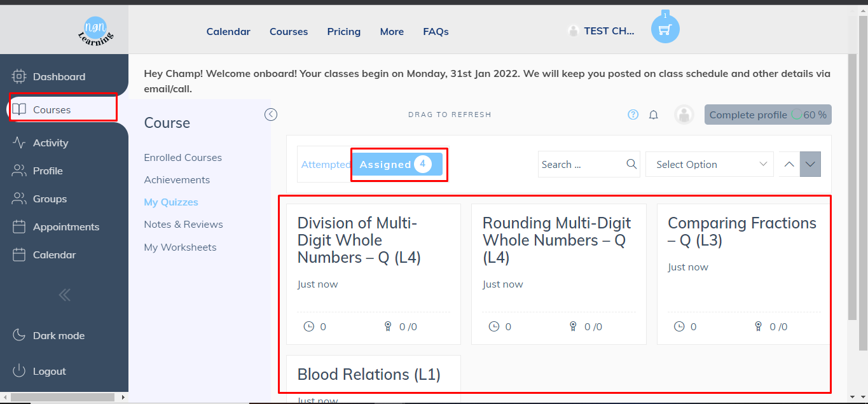The height and width of the screenshot is (404, 868).
Task: Open the TEST CH... user account menu
Action: point(609,31)
